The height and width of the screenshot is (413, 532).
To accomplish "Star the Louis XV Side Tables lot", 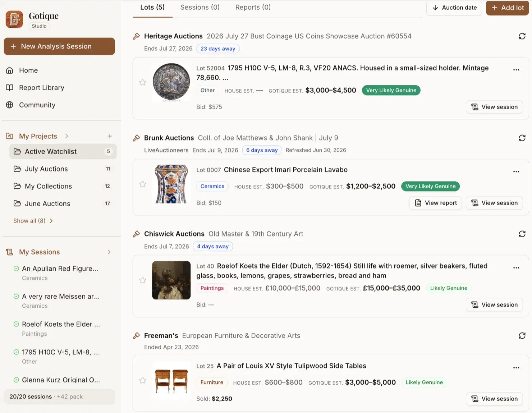I will pyautogui.click(x=143, y=380).
